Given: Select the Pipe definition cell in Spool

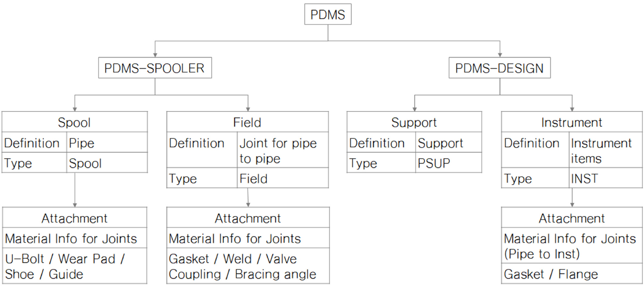Looking at the screenshot, I should point(107,142).
